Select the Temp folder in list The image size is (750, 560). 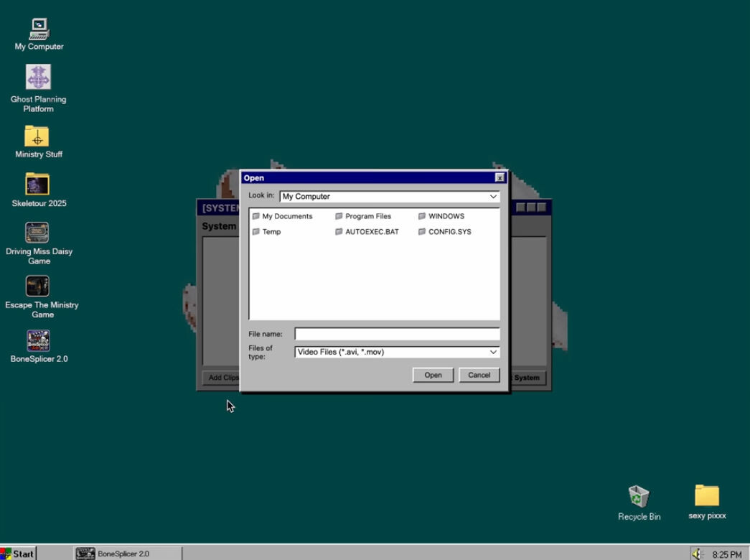point(266,232)
